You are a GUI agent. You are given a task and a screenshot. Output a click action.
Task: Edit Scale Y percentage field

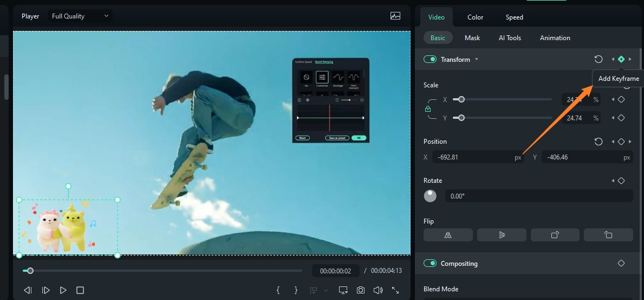coord(580,118)
